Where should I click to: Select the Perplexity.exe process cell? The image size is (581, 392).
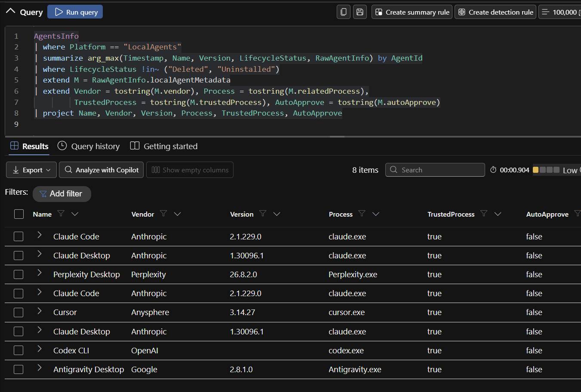point(353,274)
